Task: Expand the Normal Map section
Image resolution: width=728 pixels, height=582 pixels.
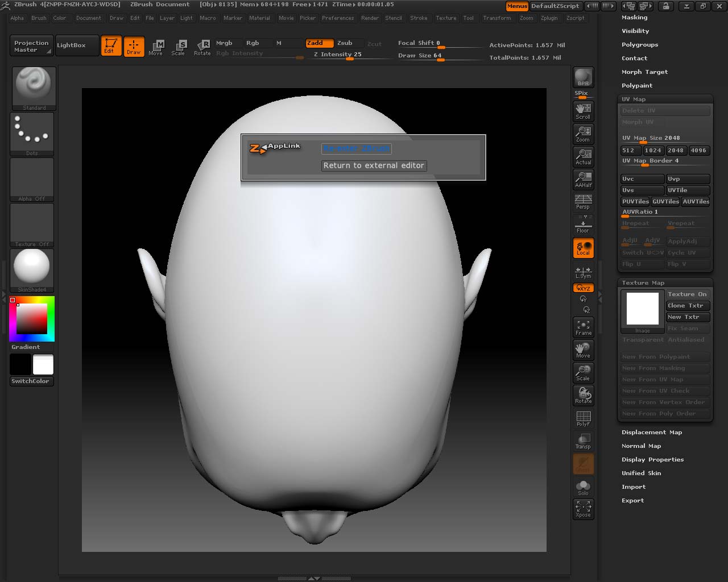Action: click(641, 446)
